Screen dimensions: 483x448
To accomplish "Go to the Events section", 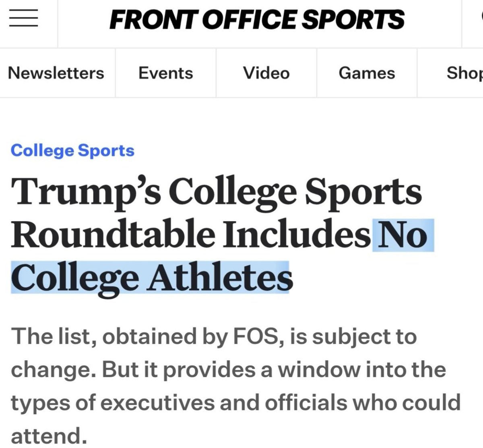I will pos(165,73).
